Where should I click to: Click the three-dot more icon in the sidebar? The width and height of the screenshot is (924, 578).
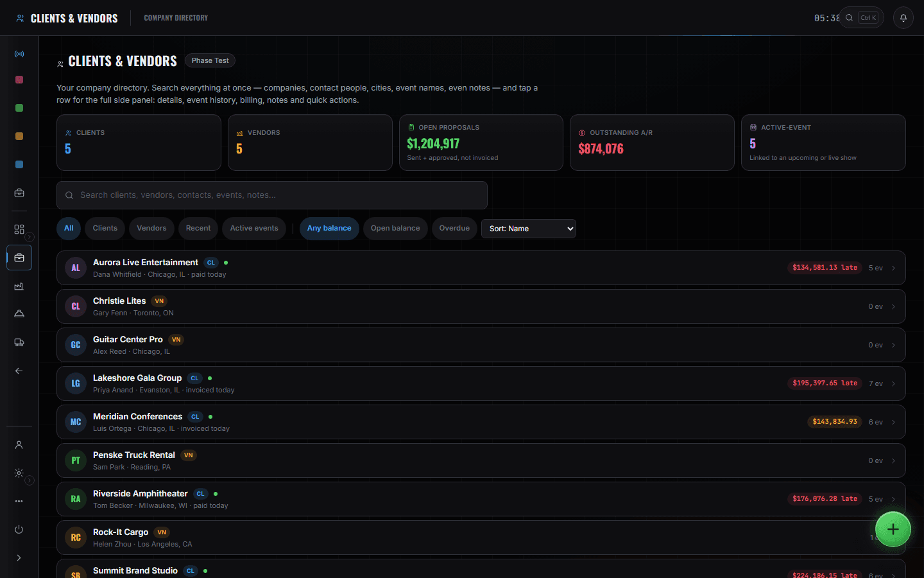(x=19, y=501)
